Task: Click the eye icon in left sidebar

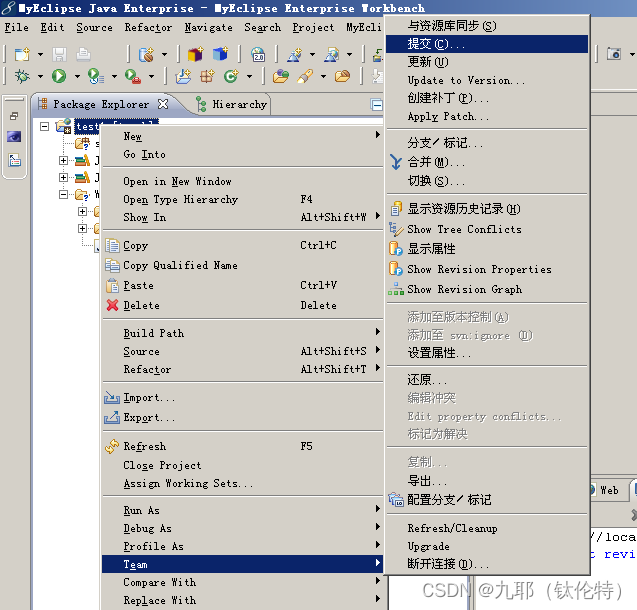Action: [14, 136]
